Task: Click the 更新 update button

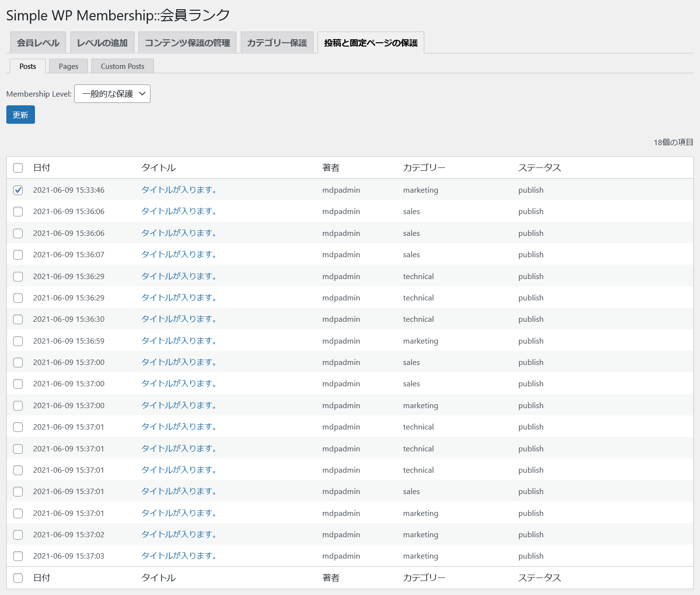Action: tap(20, 115)
